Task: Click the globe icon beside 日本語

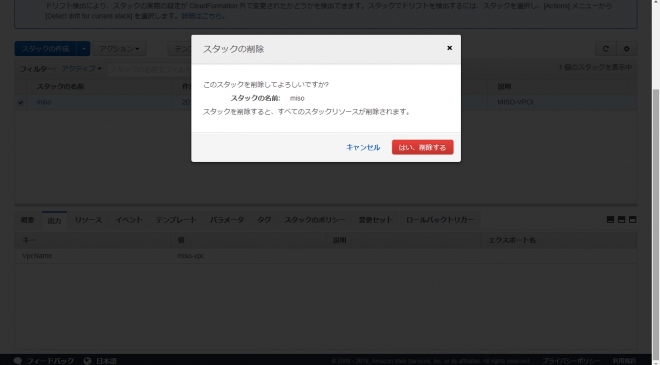Action: [x=88, y=361]
